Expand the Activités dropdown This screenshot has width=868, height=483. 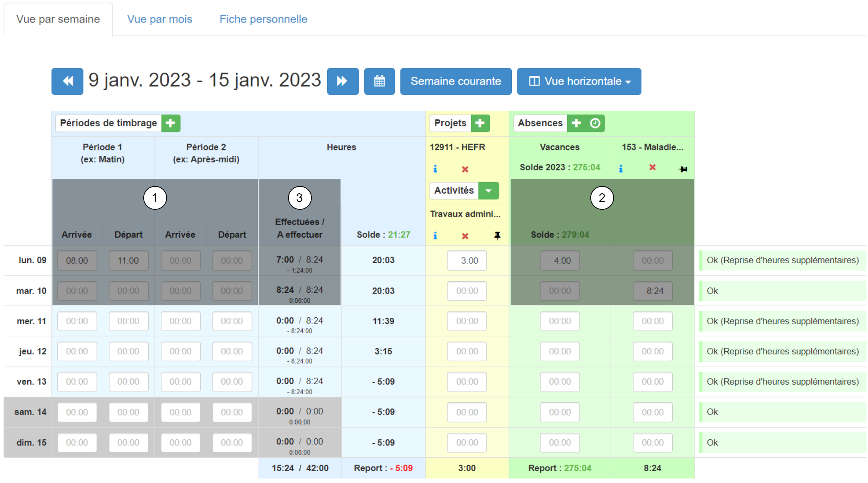[x=488, y=191]
